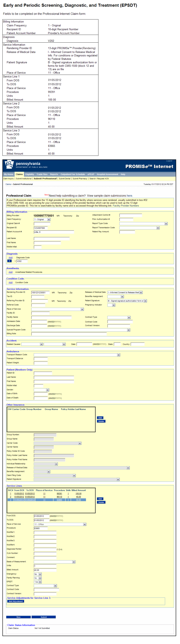Go to the Trade Files tab
This screenshot has height=644, width=180.
tap(42, 174)
